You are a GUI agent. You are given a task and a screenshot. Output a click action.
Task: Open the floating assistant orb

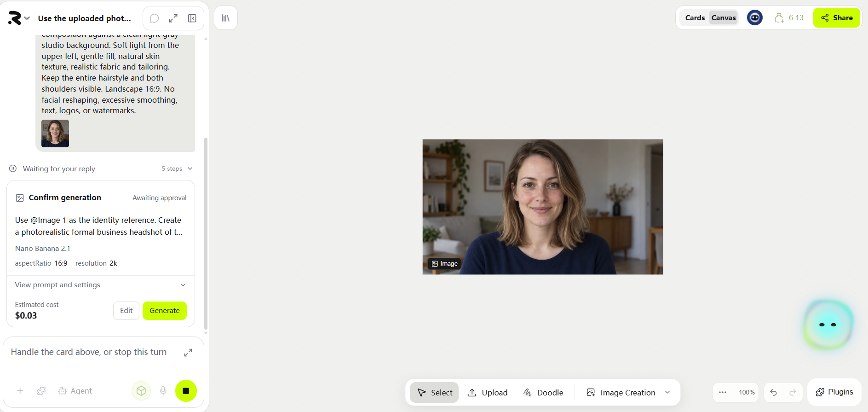[828, 325]
